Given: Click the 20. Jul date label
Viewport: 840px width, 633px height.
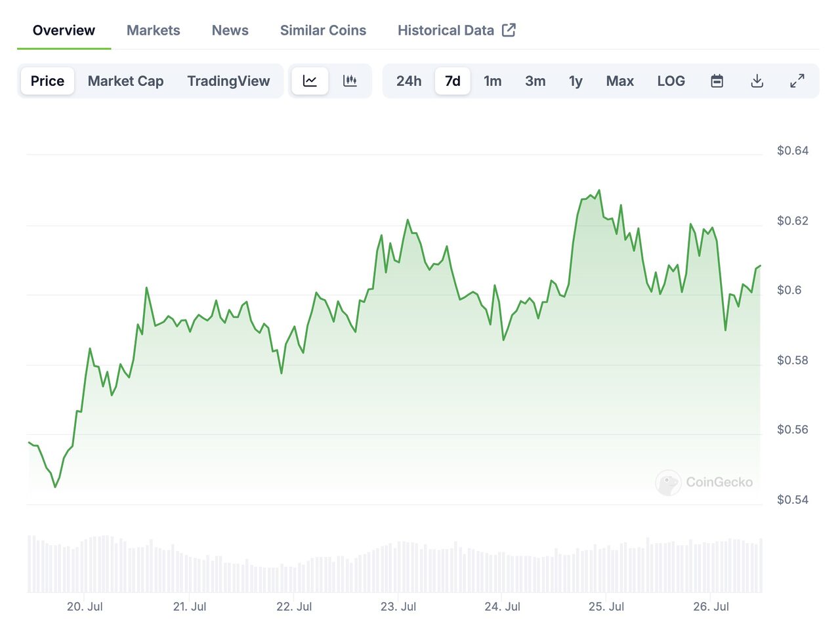Looking at the screenshot, I should coord(85,607).
